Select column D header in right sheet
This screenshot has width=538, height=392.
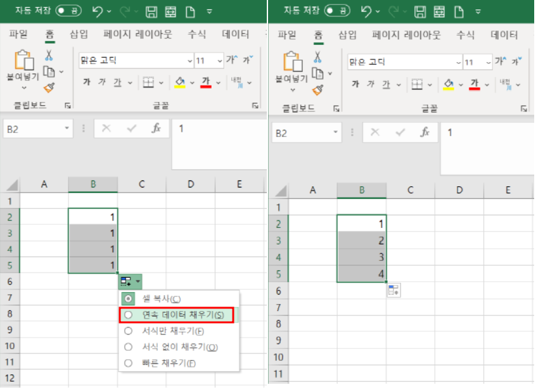[459, 190]
